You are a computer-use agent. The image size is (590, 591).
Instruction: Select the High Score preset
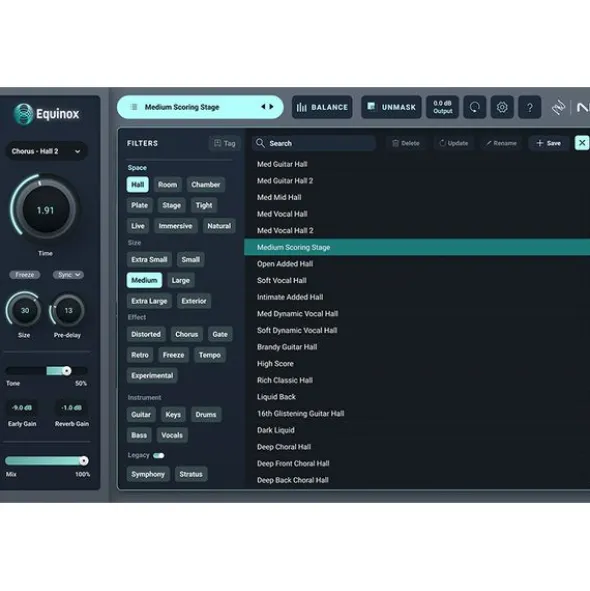[417, 364]
